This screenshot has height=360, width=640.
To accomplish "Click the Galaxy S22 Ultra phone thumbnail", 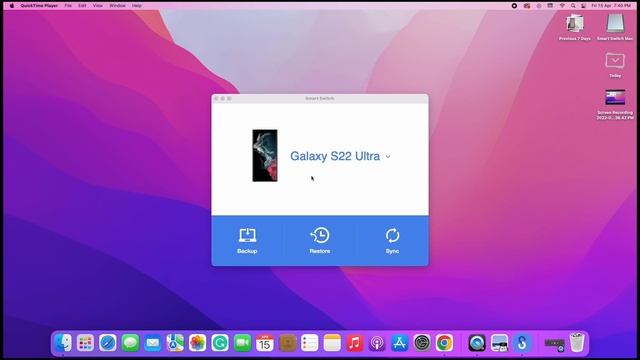I will click(265, 156).
